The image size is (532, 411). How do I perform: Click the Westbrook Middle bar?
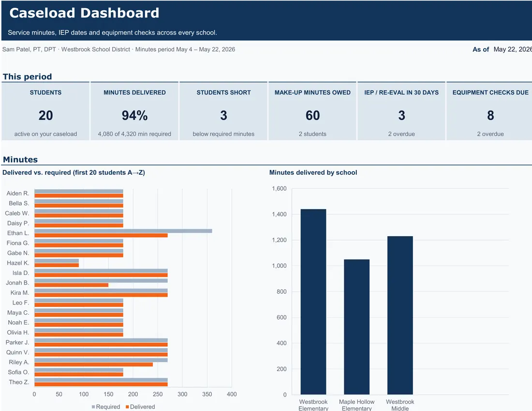coord(400,315)
